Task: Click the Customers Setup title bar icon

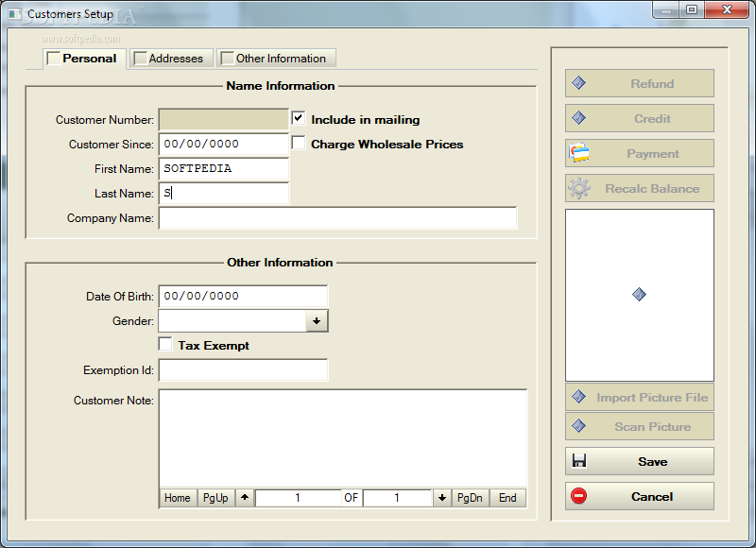Action: click(14, 13)
